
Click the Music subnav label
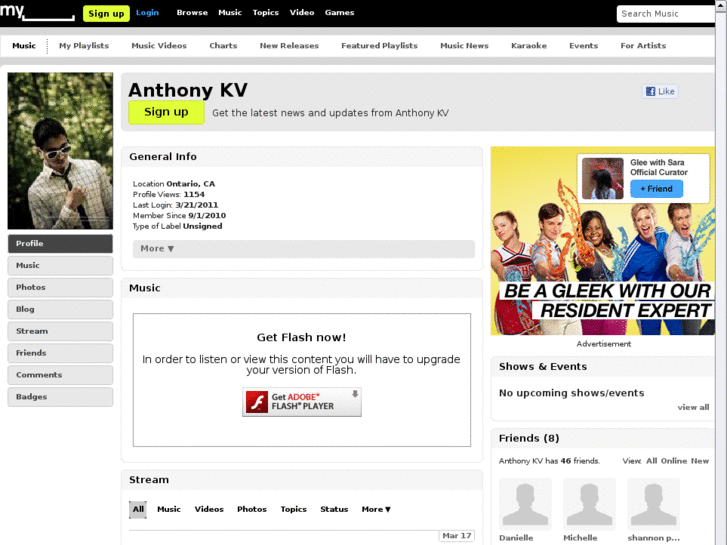pos(24,45)
